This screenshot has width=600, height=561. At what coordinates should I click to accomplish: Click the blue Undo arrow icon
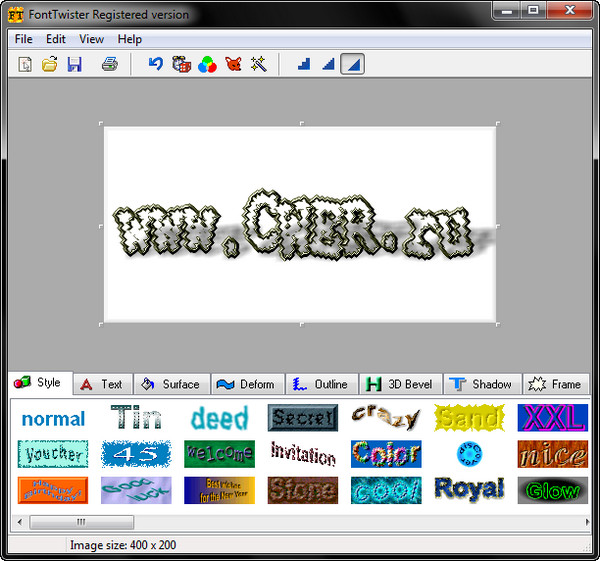tap(155, 64)
